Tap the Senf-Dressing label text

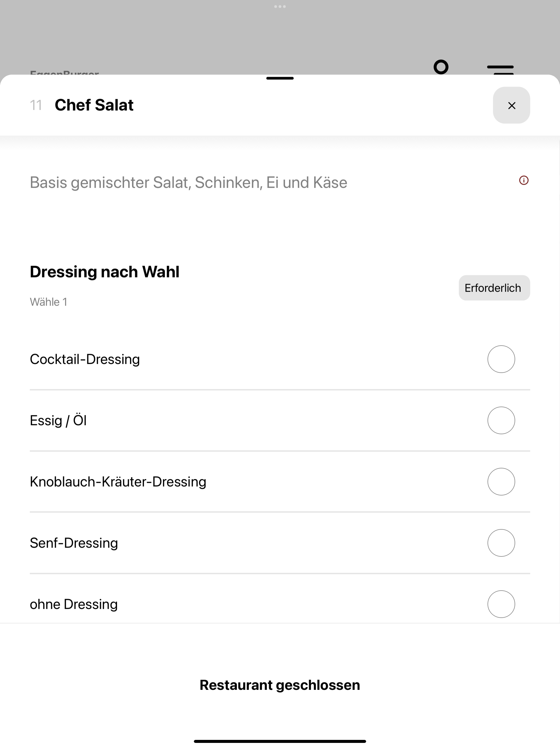[x=74, y=543]
